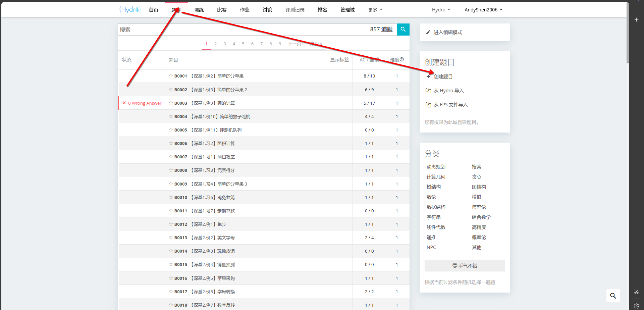
Task: Click the pencil icon to enter edit mode
Action: point(428,32)
